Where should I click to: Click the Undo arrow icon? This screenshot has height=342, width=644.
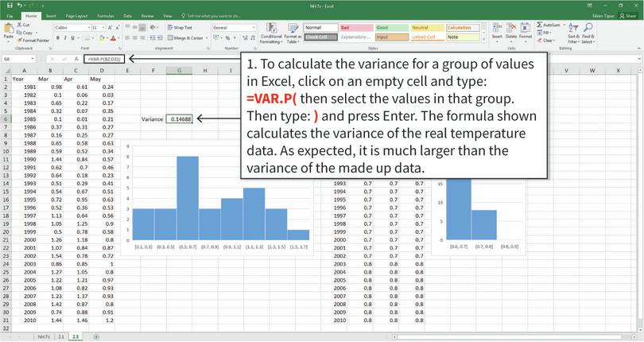click(x=20, y=6)
